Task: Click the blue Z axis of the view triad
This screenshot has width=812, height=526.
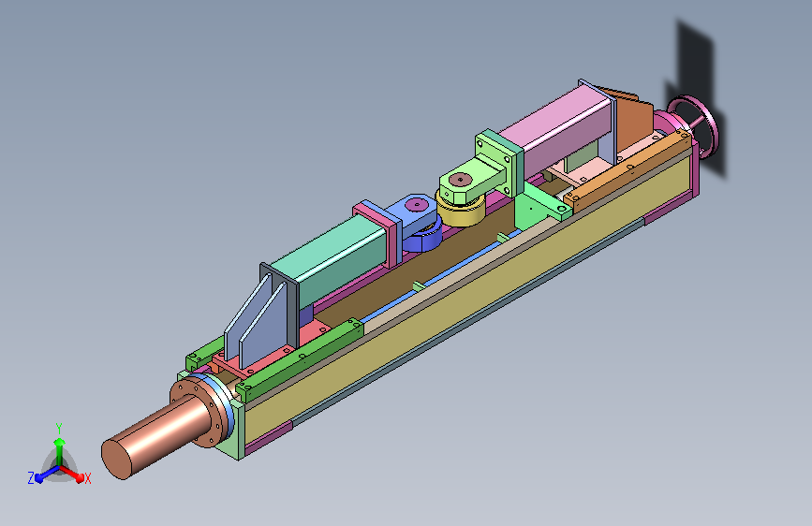Action: [42, 475]
